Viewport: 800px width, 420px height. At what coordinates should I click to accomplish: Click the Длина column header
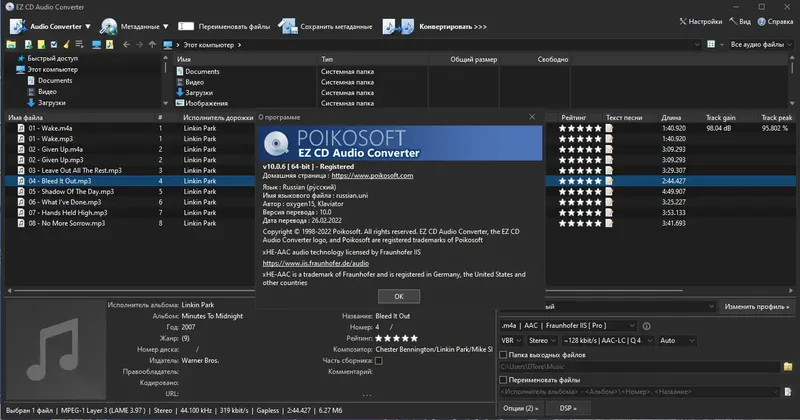[x=671, y=117]
